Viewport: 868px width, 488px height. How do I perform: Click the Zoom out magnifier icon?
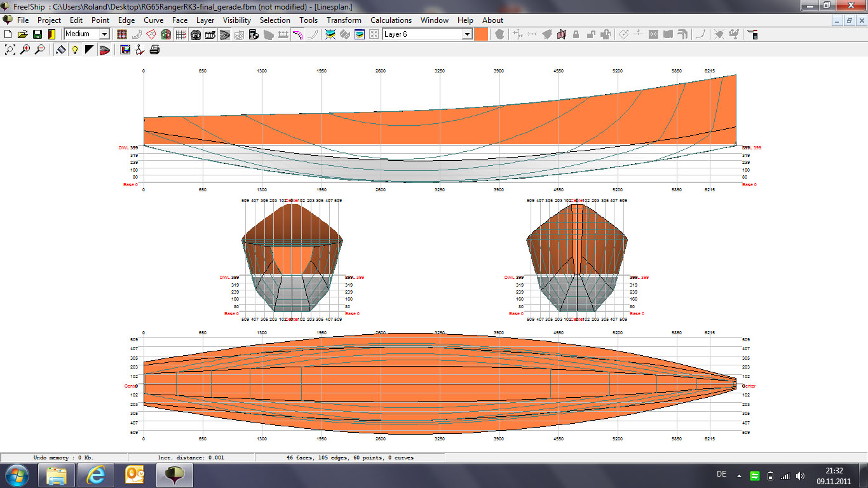[39, 50]
